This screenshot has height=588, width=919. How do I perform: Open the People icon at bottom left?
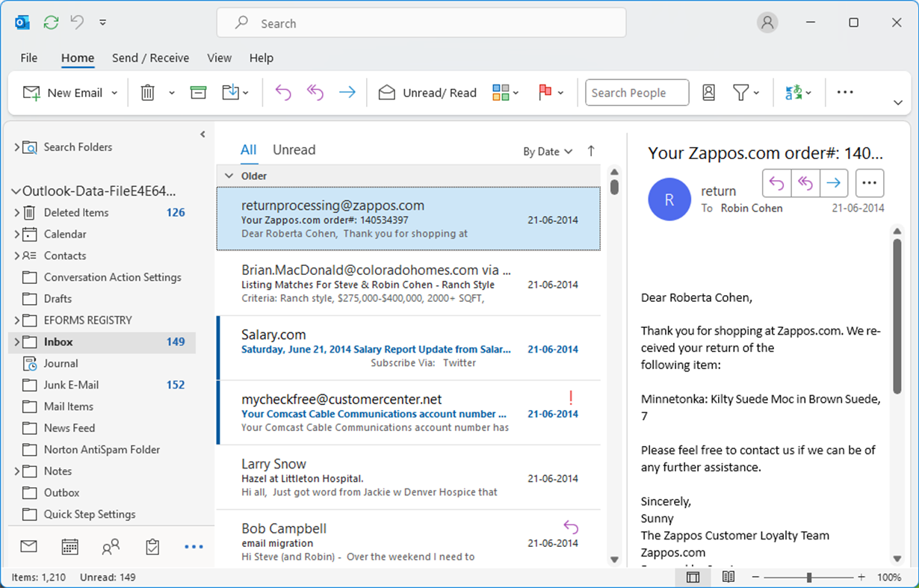point(111,546)
